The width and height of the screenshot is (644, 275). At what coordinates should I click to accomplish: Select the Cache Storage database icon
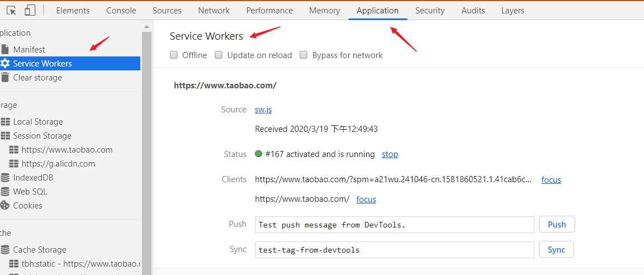tap(5, 250)
